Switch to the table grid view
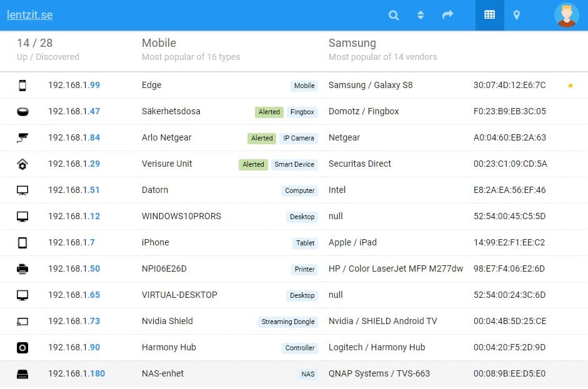This screenshot has height=389, width=588. point(490,15)
